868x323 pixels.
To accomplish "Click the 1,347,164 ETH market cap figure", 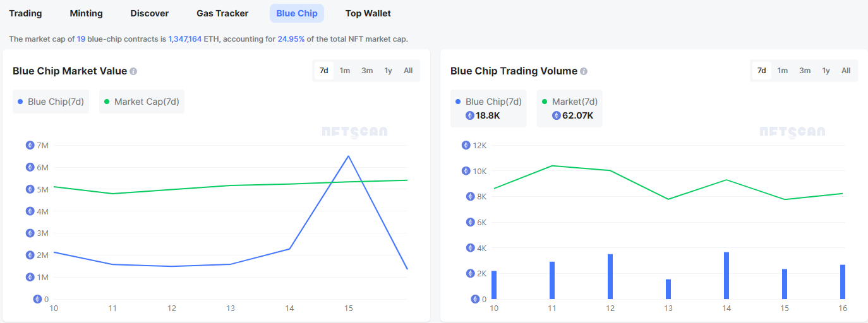I will pos(185,39).
